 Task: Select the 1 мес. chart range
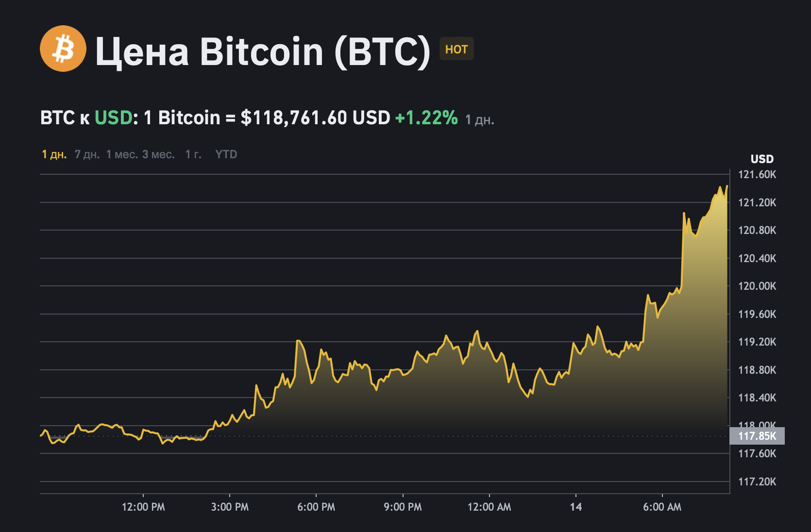[122, 154]
